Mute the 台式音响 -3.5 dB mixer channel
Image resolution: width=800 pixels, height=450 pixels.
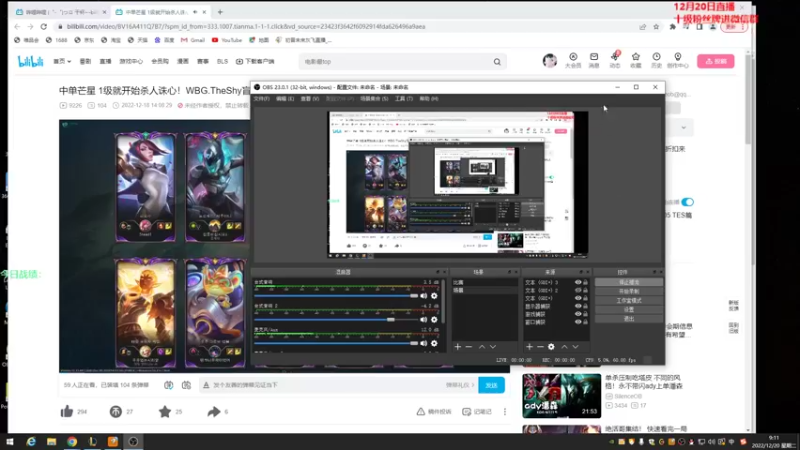(x=423, y=296)
